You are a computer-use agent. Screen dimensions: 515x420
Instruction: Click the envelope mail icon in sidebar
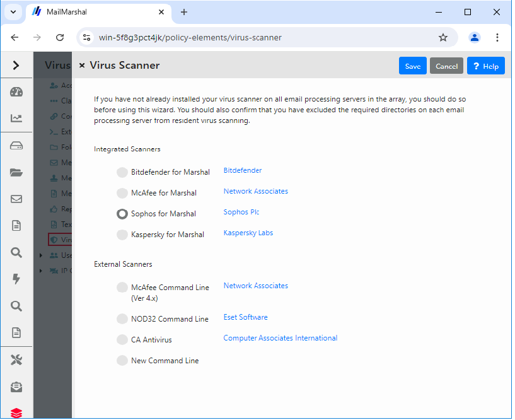16,199
